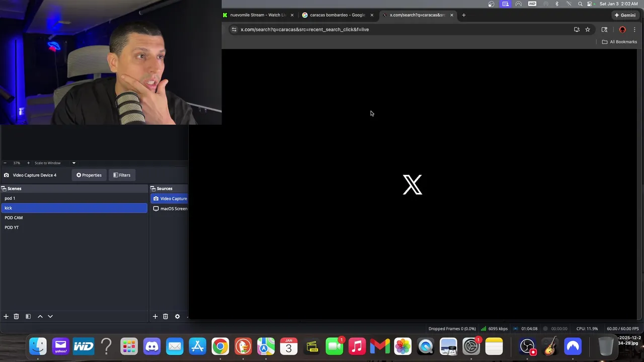
Task: Select the POD YT scene
Action: point(74,227)
